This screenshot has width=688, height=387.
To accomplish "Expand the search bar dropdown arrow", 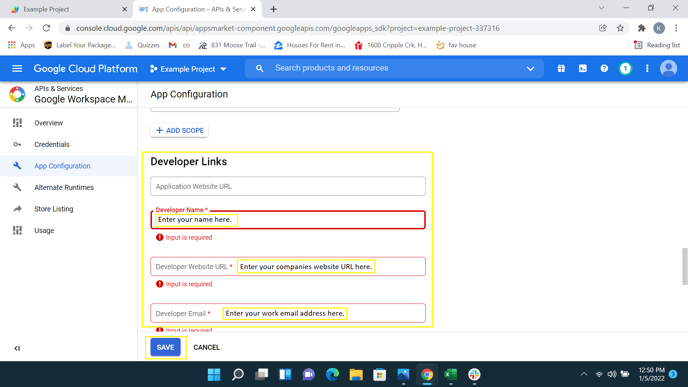I will (x=530, y=68).
